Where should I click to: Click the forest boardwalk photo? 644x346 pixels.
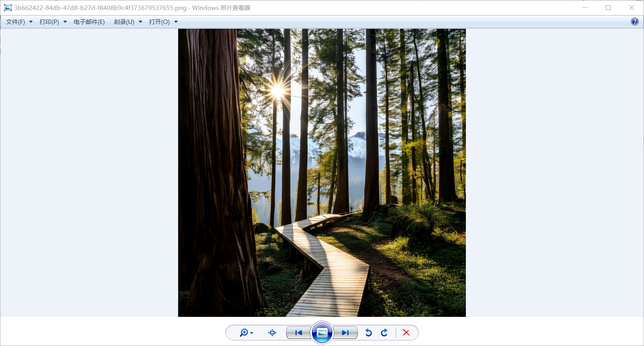click(x=322, y=172)
